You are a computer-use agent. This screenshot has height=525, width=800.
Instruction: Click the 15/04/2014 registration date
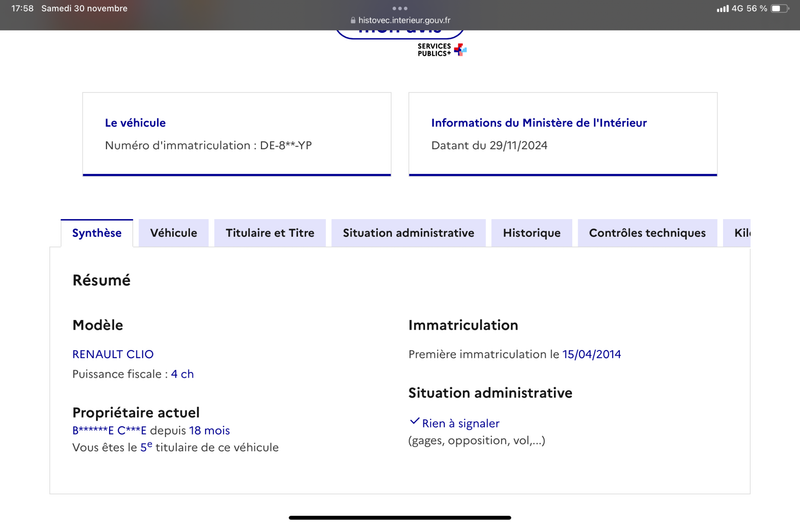tap(592, 354)
